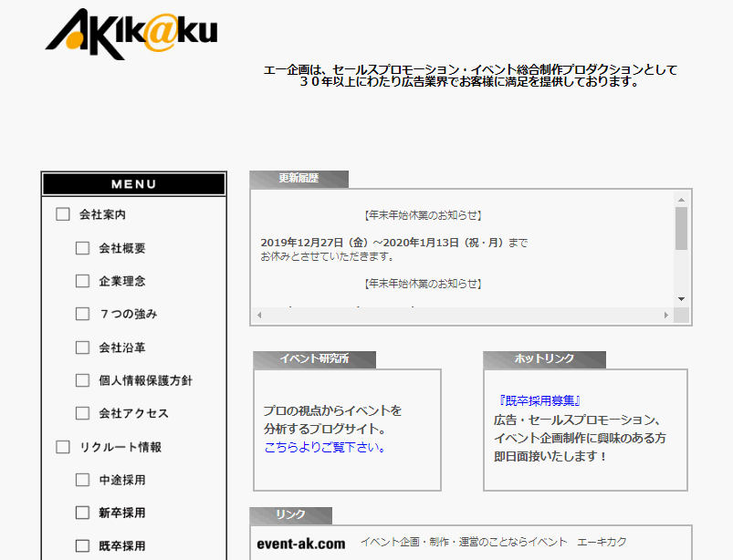This screenshot has height=560, width=733.
Task: Click the event-ak.com link
Action: click(x=301, y=544)
